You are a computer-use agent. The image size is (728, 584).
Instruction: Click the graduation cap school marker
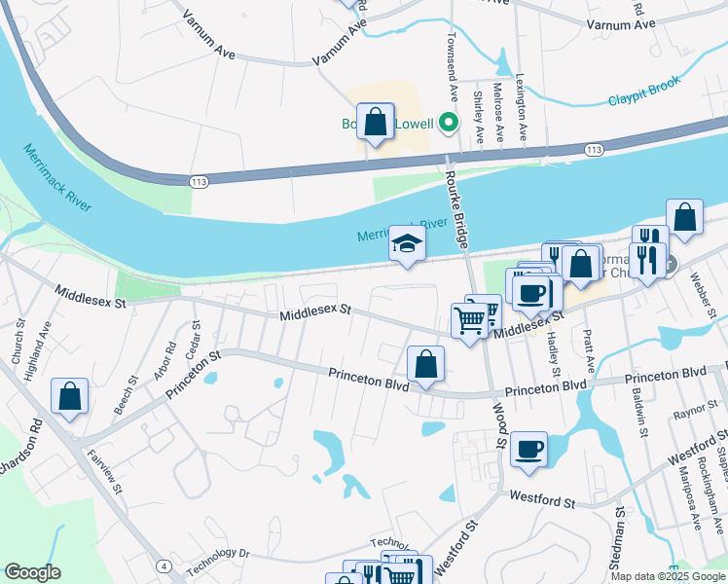[x=407, y=245]
